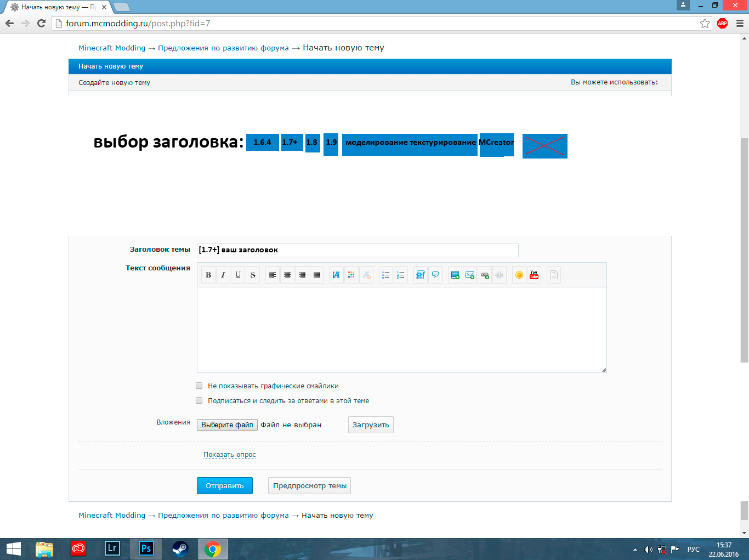Open the bottom 'Minecraft Modding' breadcrumb link
The height and width of the screenshot is (560, 749).
(x=112, y=515)
